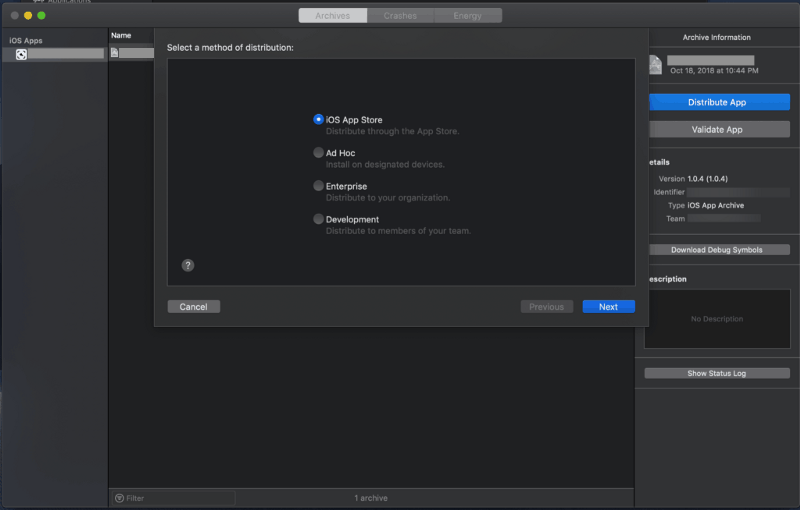Screen dimensions: 800x510
Task: Cancel the distribution dialog
Action: point(193,307)
